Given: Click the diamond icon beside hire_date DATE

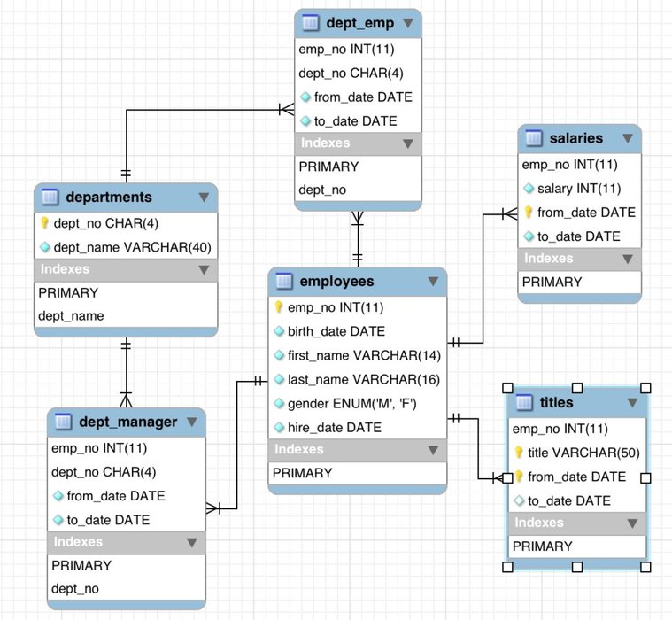Looking at the screenshot, I should pos(279,427).
